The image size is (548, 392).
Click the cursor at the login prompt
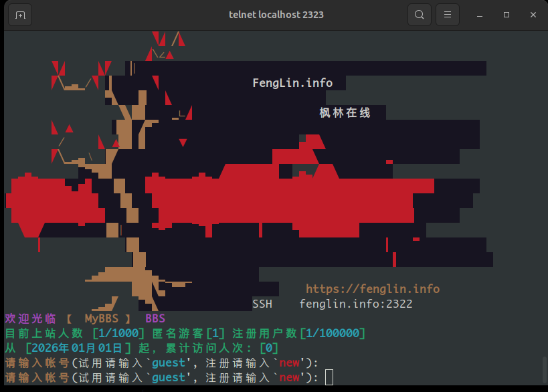pyautogui.click(x=329, y=378)
